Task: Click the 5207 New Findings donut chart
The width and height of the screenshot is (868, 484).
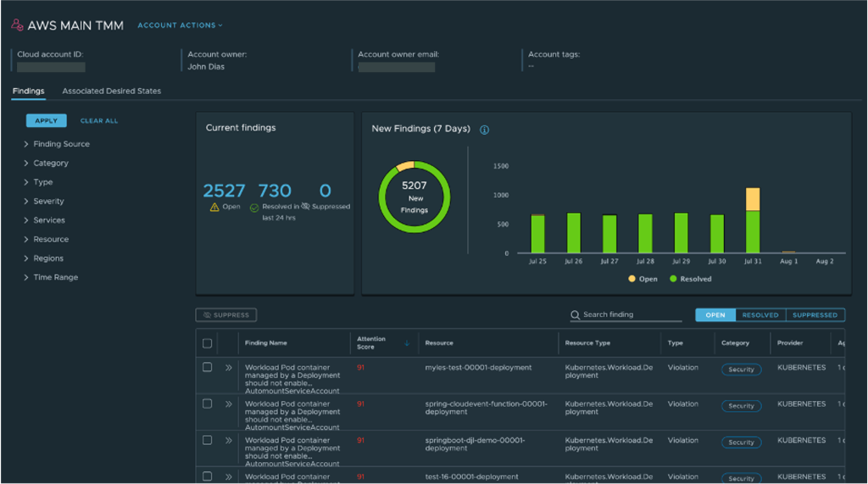Action: point(414,197)
